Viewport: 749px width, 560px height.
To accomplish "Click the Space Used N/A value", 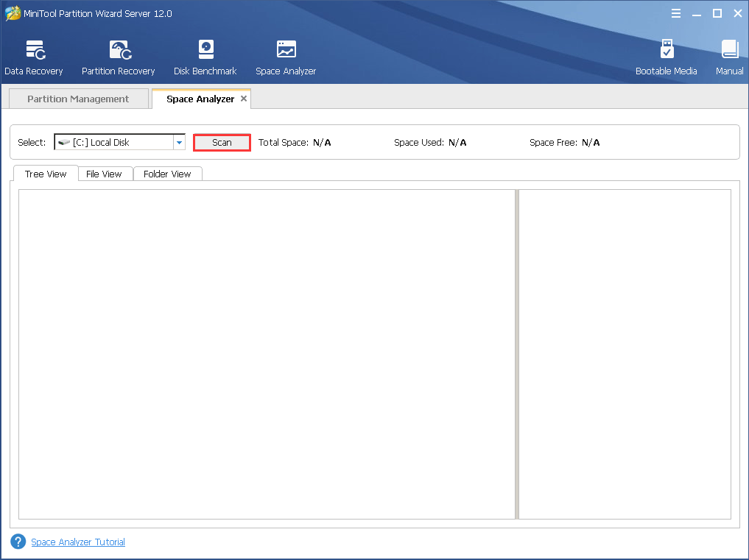I will pos(457,142).
